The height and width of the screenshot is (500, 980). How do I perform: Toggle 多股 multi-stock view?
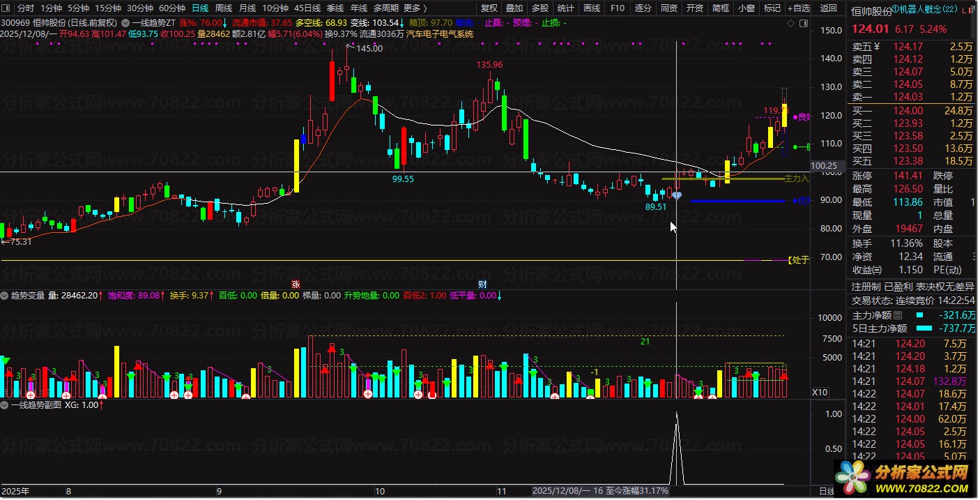(539, 8)
